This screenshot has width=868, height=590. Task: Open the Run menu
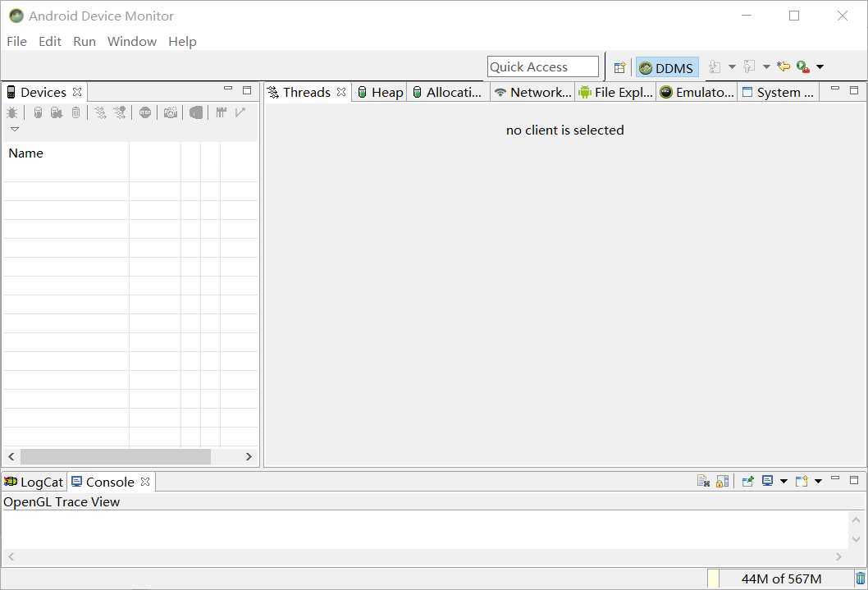tap(85, 42)
